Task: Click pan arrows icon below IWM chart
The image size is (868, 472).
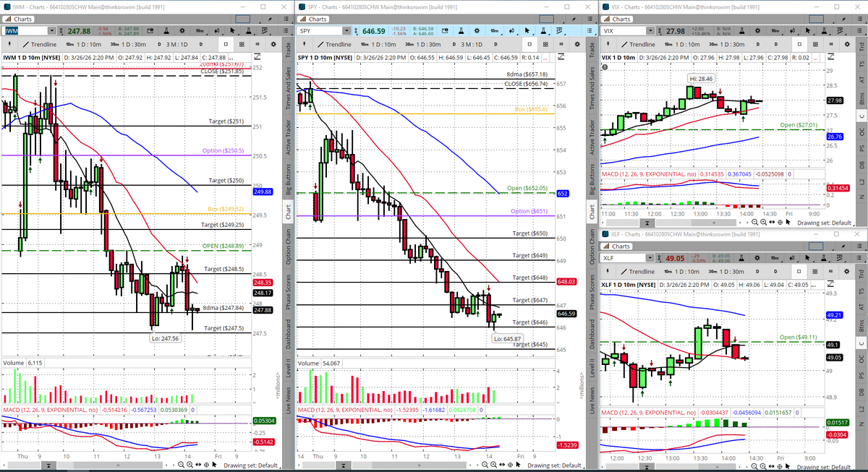Action: pos(198,465)
